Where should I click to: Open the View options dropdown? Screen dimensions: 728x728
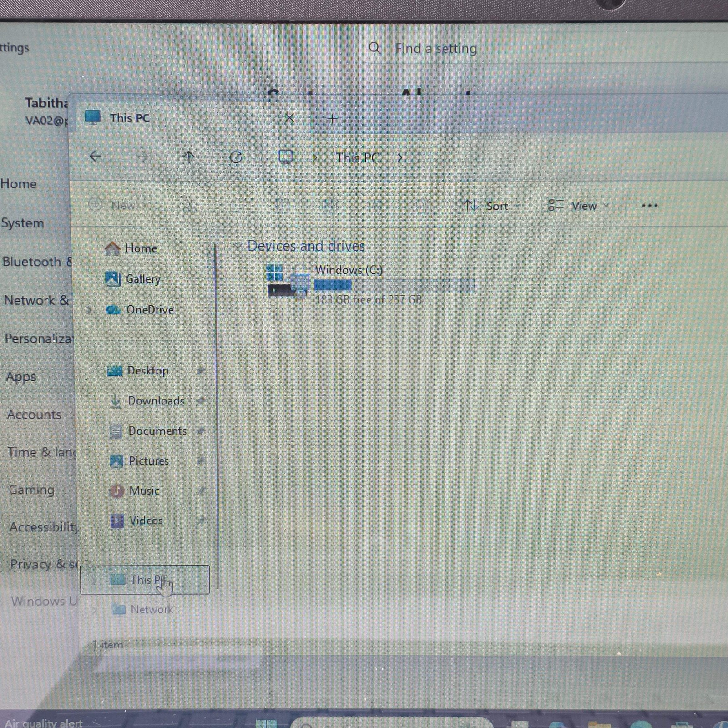pos(578,206)
